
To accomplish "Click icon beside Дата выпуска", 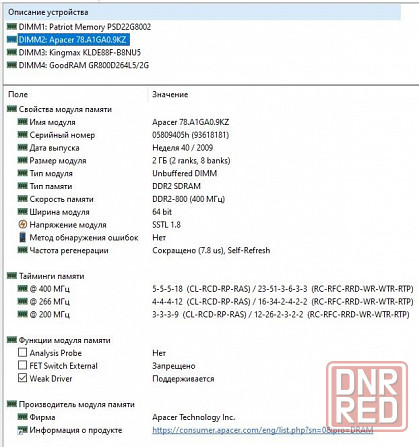I will 22,147.
